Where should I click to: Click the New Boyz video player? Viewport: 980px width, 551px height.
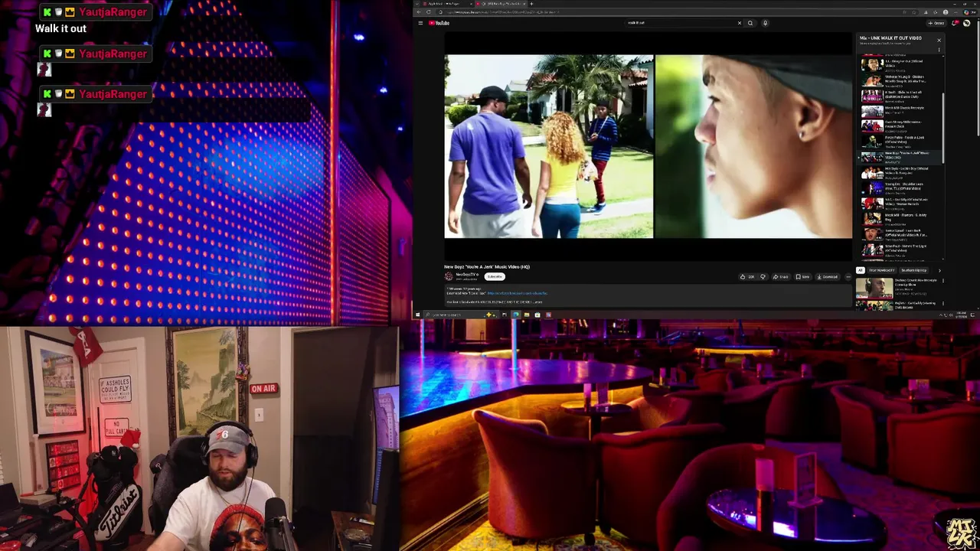tap(648, 146)
